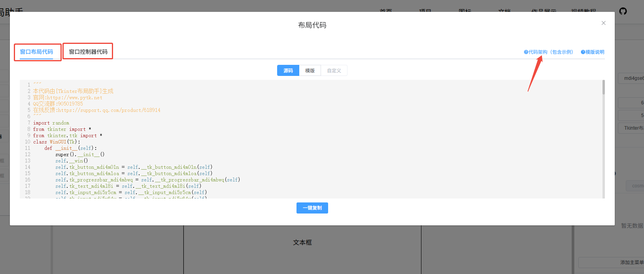
Task: Click the 'from tkinter import *' line
Action: click(62, 129)
